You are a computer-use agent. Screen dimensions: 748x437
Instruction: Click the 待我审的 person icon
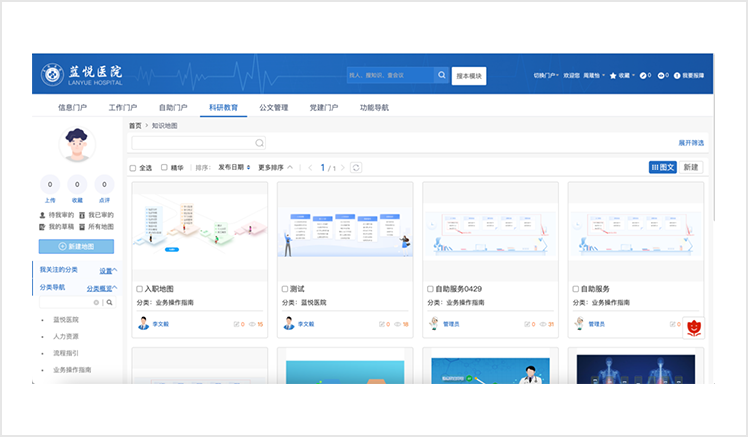[x=42, y=215]
